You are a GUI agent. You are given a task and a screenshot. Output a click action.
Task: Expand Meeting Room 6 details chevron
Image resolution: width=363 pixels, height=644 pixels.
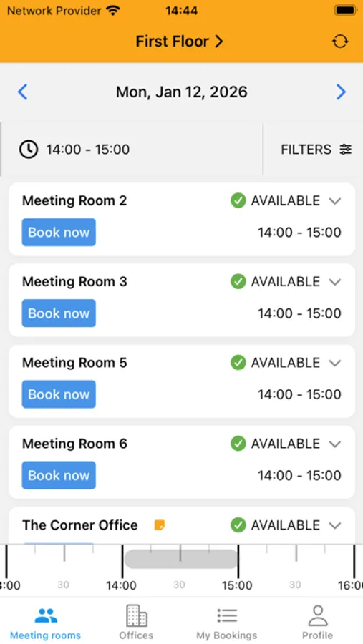tap(336, 444)
